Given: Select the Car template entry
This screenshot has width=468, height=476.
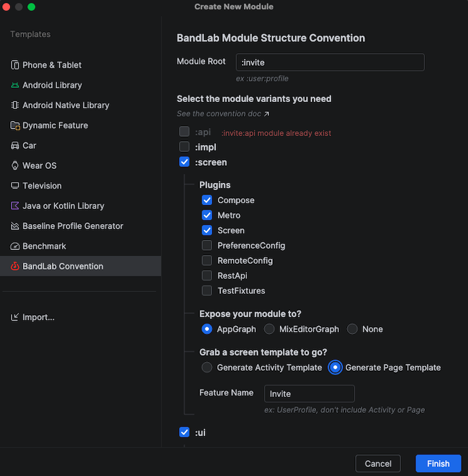Looking at the screenshot, I should tap(29, 146).
